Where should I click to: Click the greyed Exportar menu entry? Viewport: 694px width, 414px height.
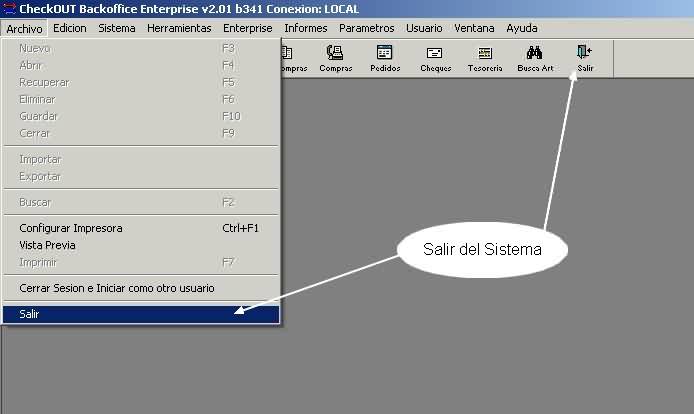pyautogui.click(x=141, y=177)
